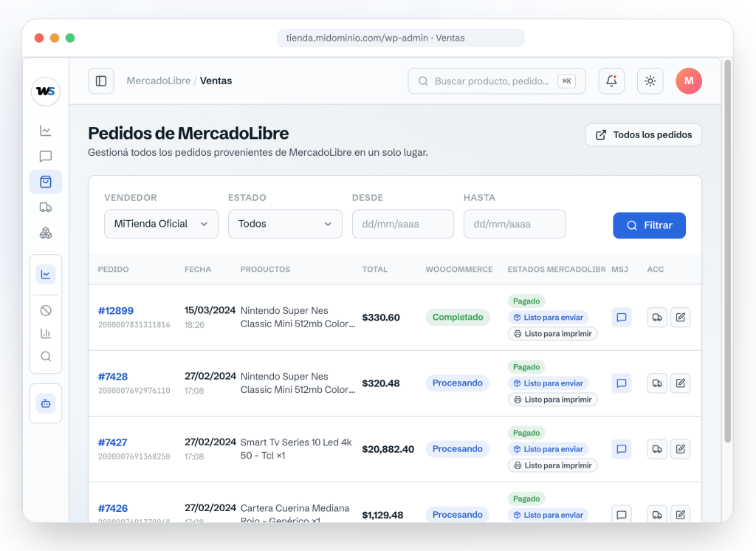Click the Hasta date field
Image resolution: width=756 pixels, height=551 pixels.
tap(515, 224)
